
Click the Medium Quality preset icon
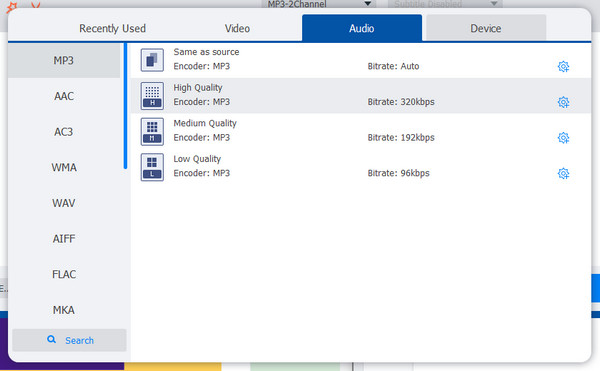152,132
